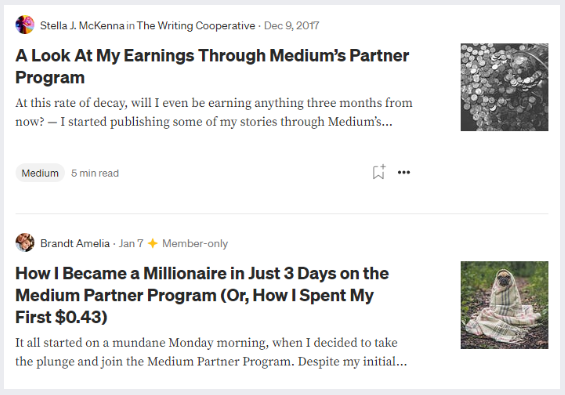Image resolution: width=565 pixels, height=395 pixels.
Task: Open "A Look At My Earnings" story title
Action: (x=212, y=66)
